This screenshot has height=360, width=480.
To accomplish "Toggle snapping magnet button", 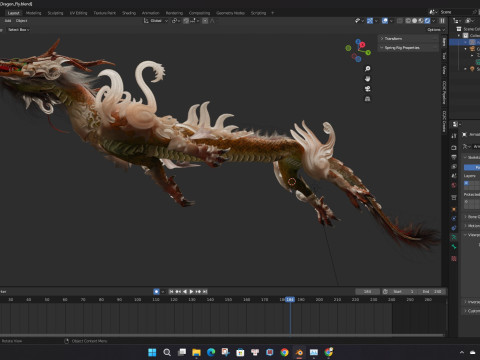I will point(186,21).
